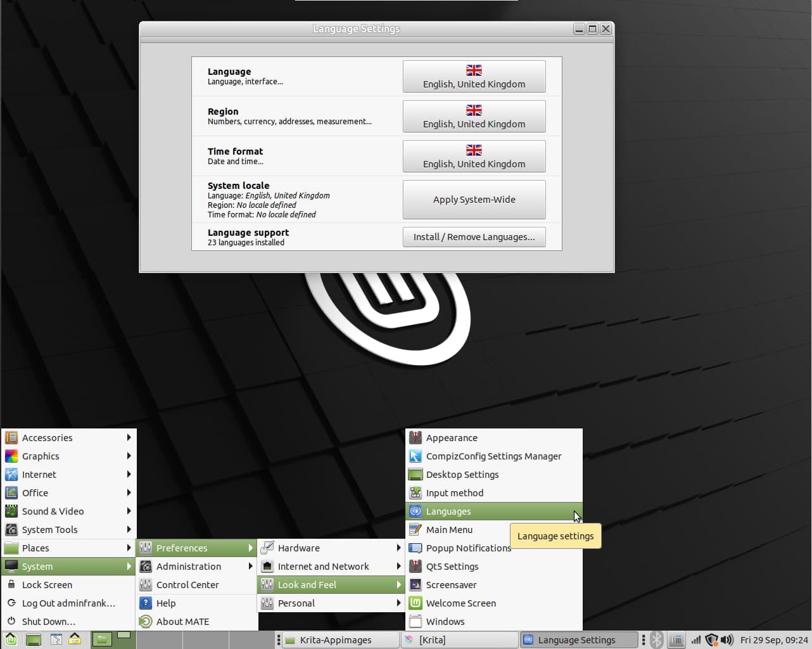Viewport: 812px width, 649px height.
Task: Open the Region locale selector button
Action: point(474,117)
